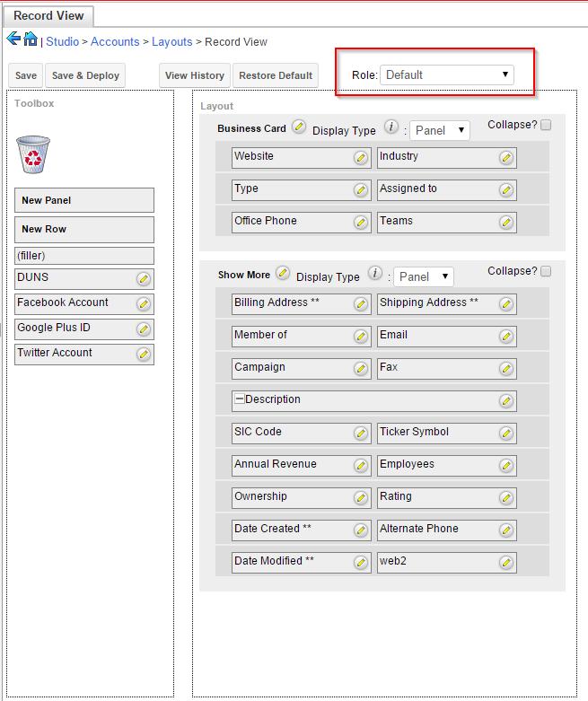The width and height of the screenshot is (588, 701).
Task: Edit the DUNS field pencil icon
Action: tap(144, 279)
